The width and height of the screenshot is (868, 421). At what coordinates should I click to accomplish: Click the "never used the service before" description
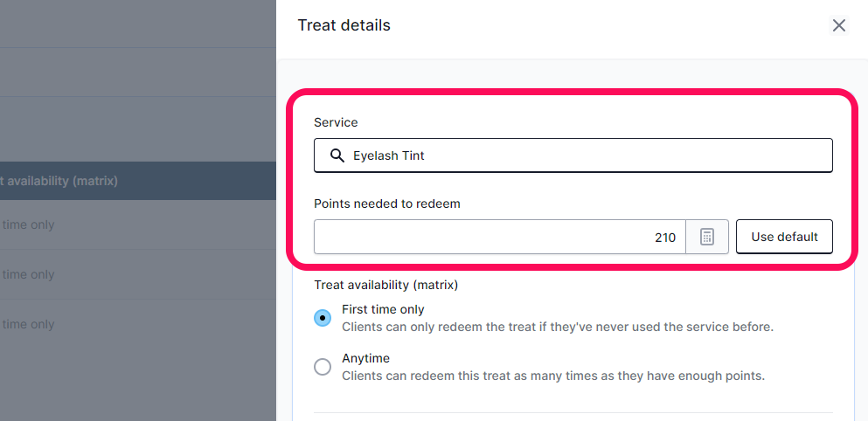tap(558, 327)
